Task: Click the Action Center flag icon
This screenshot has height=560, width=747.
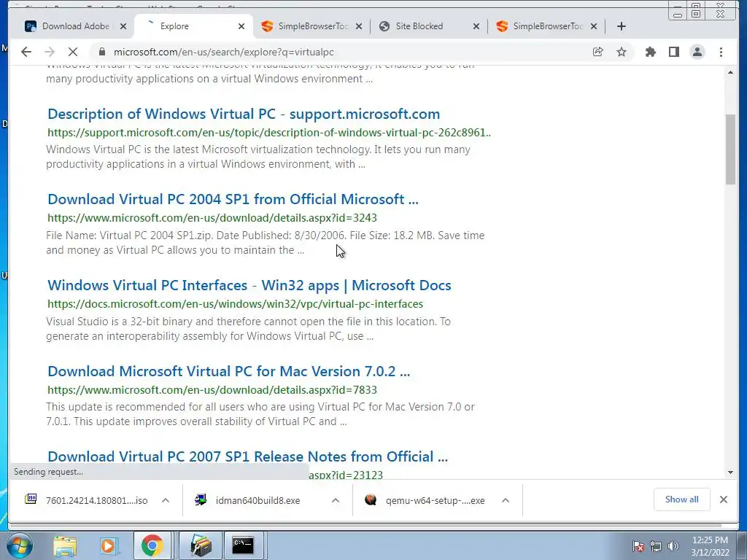Action: 638,546
